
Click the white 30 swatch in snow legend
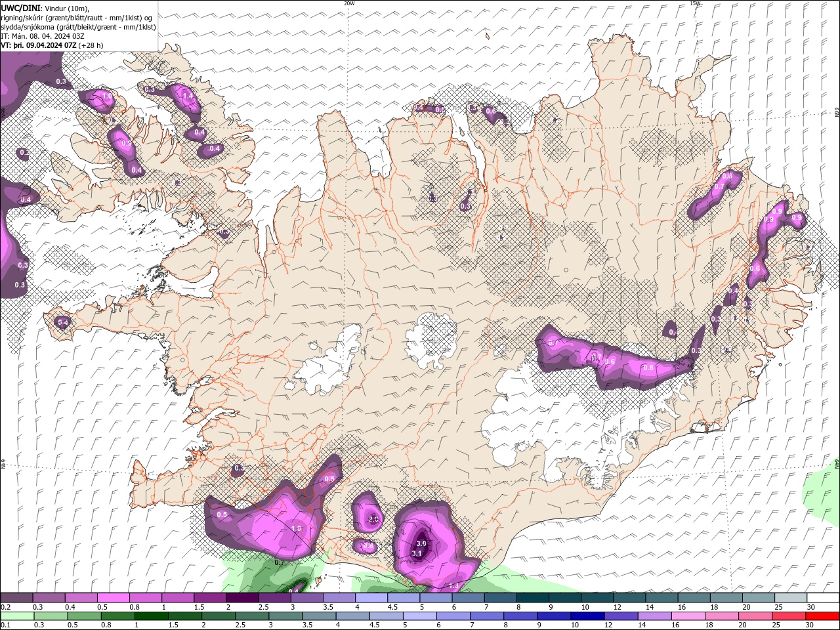coord(823,598)
